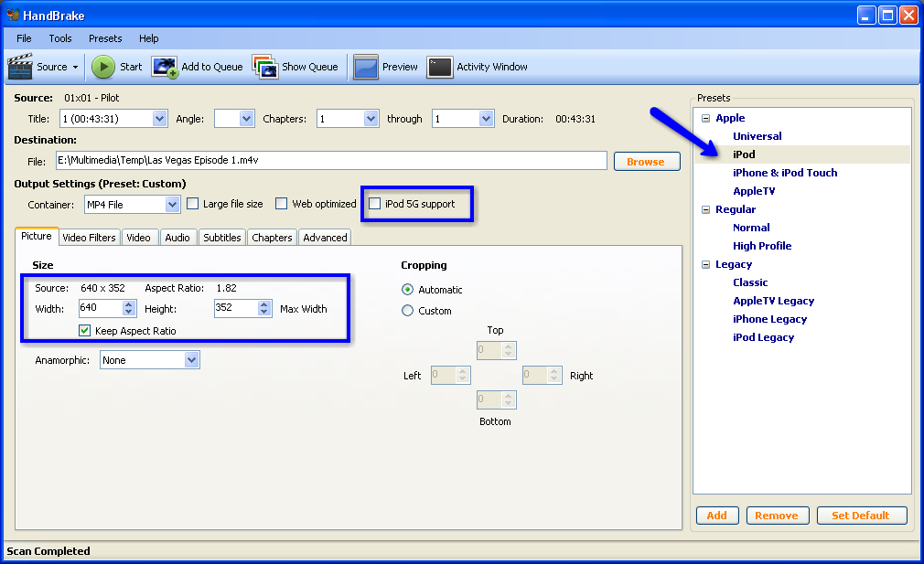
Task: Select Custom cropping radio button
Action: click(407, 310)
